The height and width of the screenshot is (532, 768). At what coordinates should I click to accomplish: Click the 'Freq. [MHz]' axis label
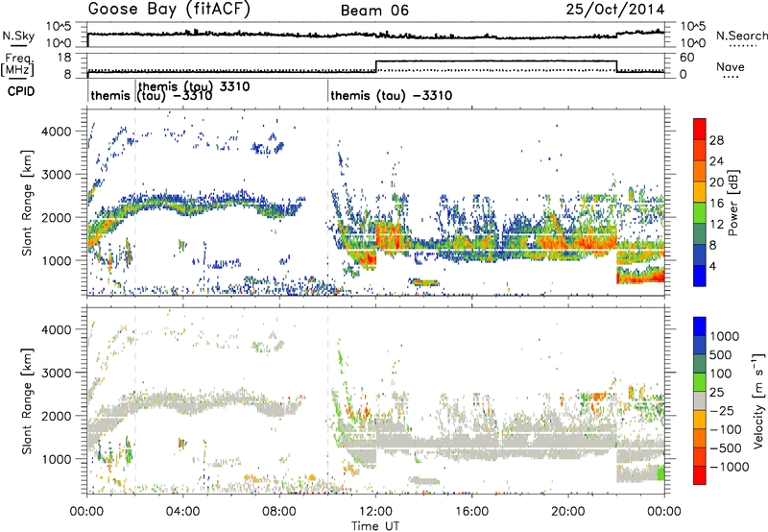click(17, 65)
